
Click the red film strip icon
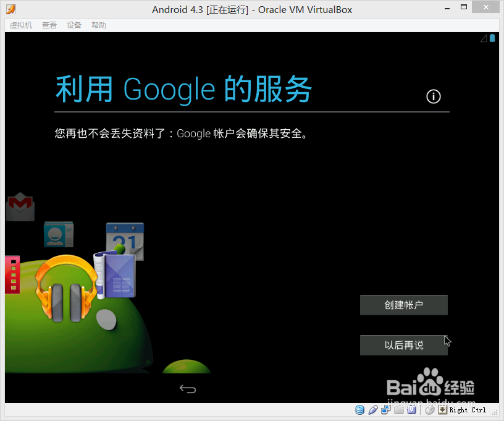coord(12,274)
